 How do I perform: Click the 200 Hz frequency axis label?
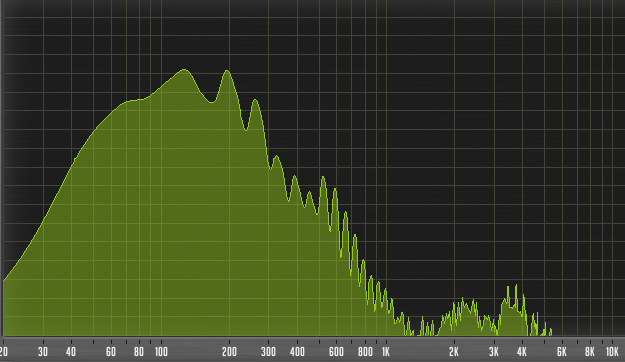[x=229, y=352]
